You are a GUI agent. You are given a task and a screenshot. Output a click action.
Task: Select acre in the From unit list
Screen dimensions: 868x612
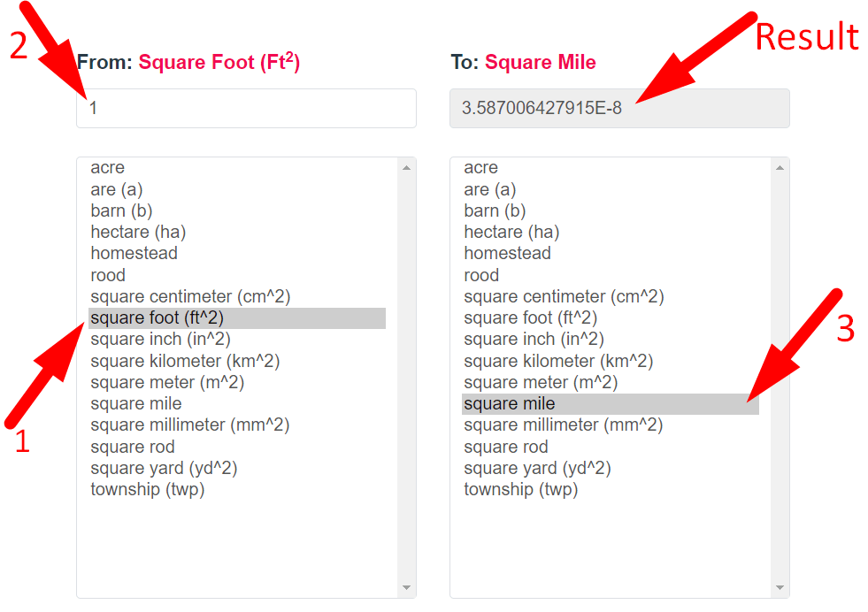pyautogui.click(x=107, y=167)
